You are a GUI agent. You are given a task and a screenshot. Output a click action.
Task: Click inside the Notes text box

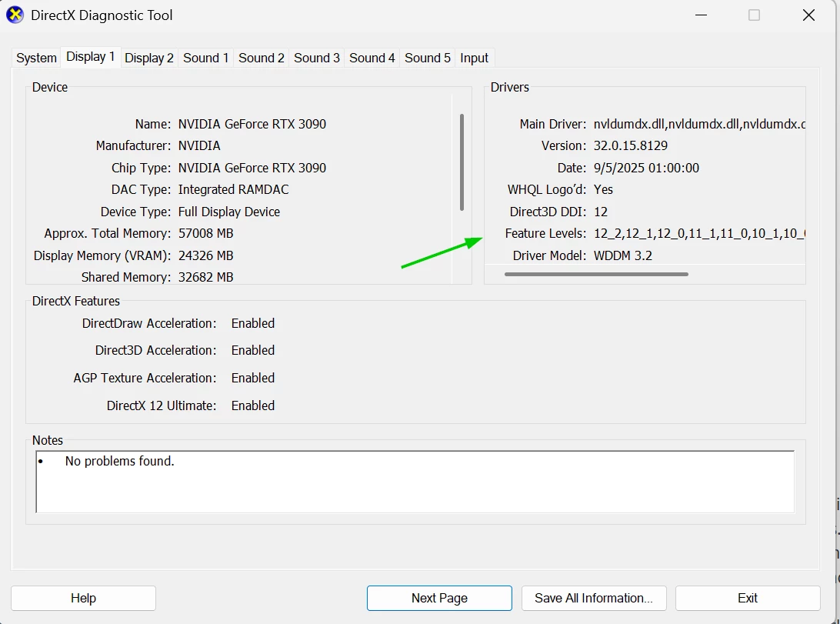point(415,482)
